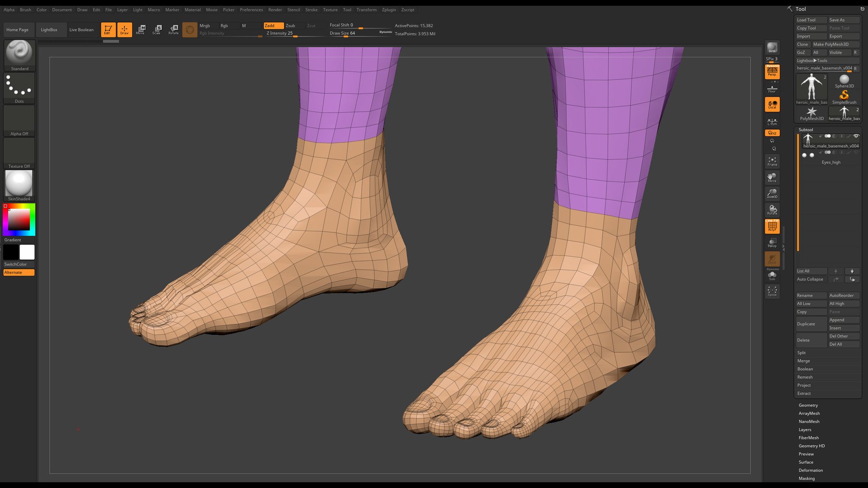The width and height of the screenshot is (868, 488).
Task: Click the BPR render button
Action: 772,48
